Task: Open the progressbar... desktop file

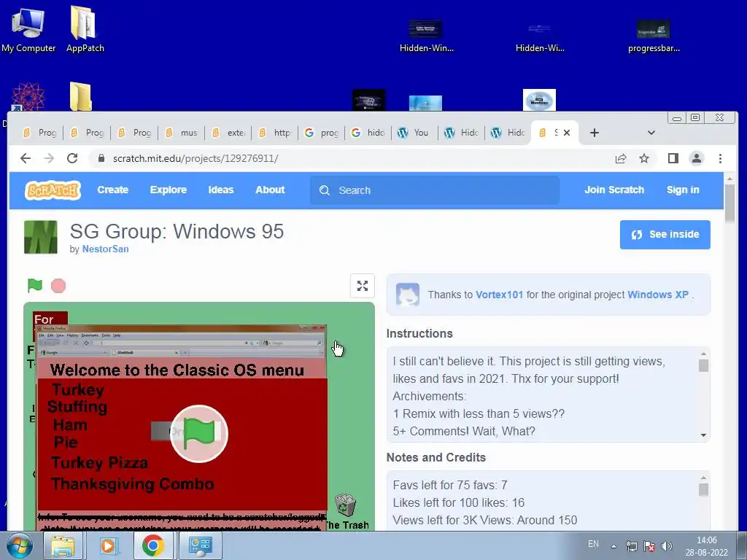Action: pos(654,36)
